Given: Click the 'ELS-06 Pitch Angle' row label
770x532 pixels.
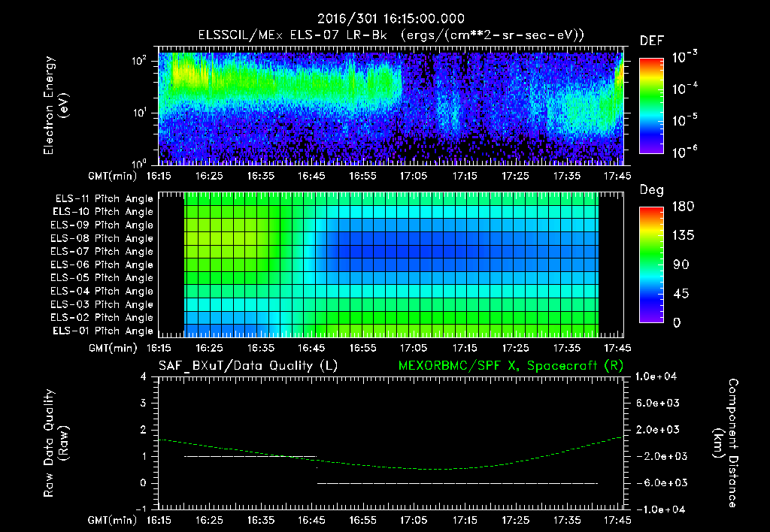Looking at the screenshot, I should [x=102, y=265].
